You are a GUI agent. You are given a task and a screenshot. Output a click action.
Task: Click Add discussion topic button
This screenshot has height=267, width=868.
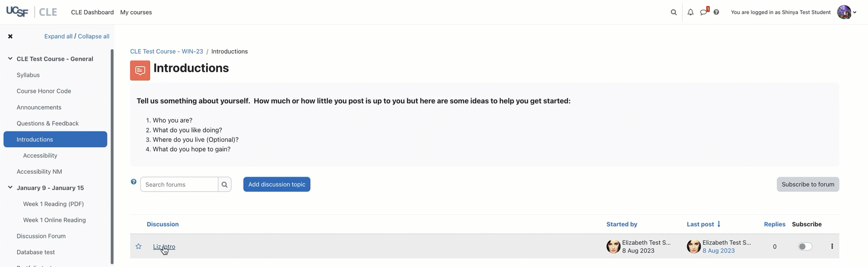[277, 184]
